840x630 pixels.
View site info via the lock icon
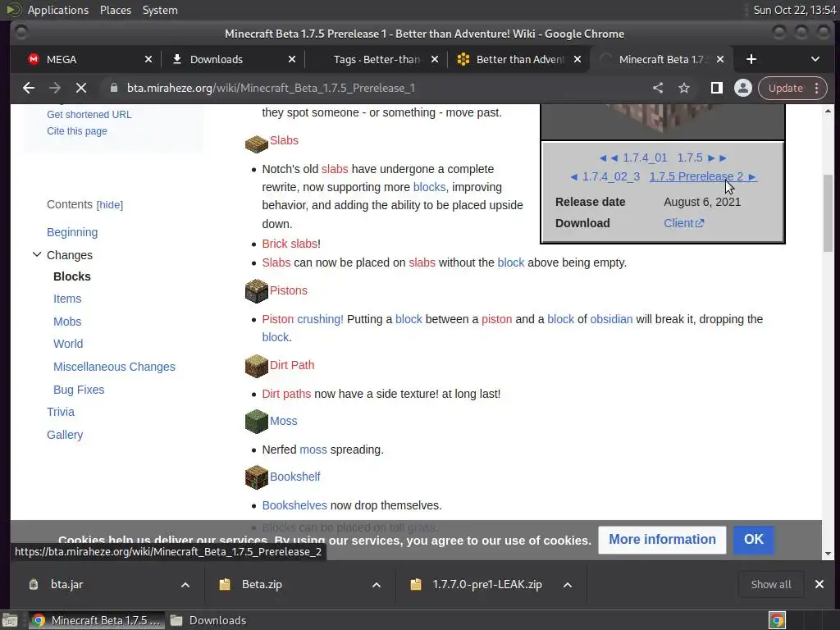pyautogui.click(x=113, y=88)
